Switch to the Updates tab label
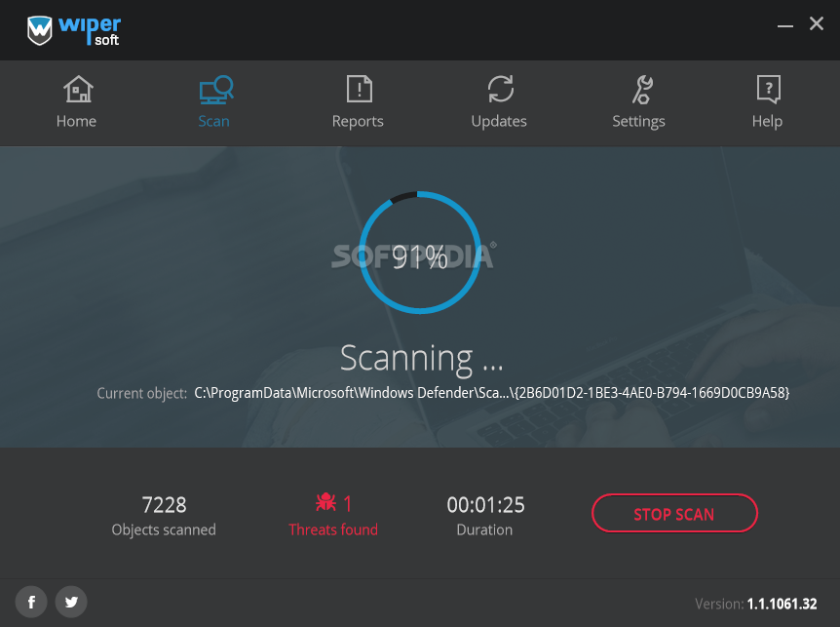Image resolution: width=840 pixels, height=627 pixels. (x=499, y=122)
